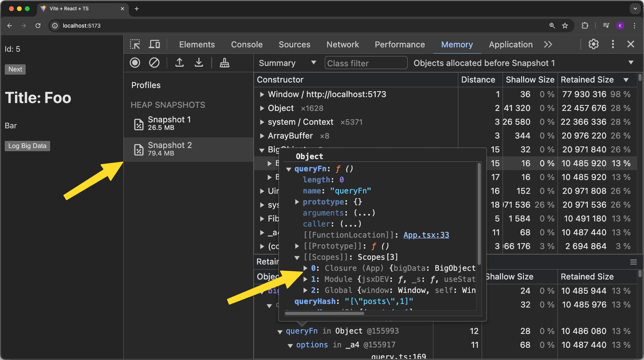Sort by the Constructor column header
Viewport: 644px width, 360px height.
coord(356,80)
